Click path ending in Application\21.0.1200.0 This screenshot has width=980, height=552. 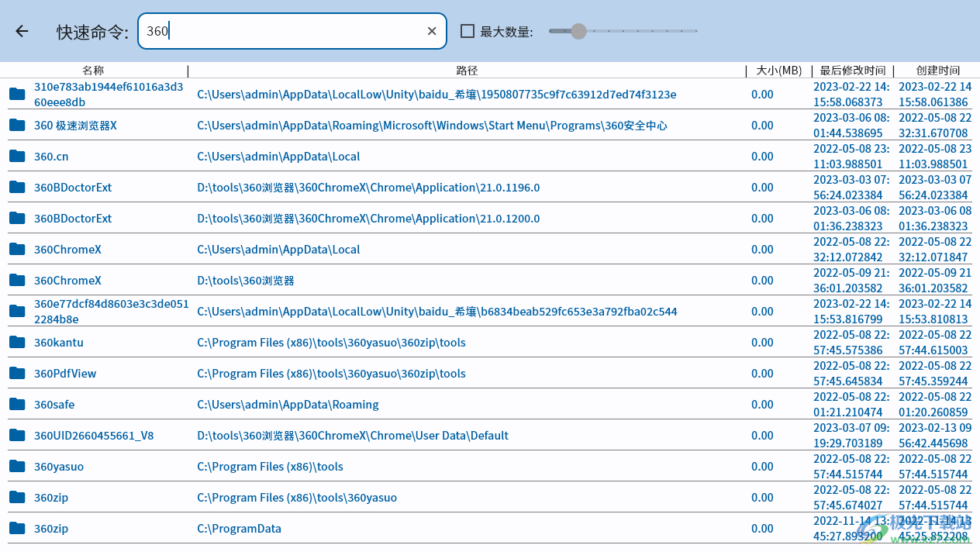point(368,219)
